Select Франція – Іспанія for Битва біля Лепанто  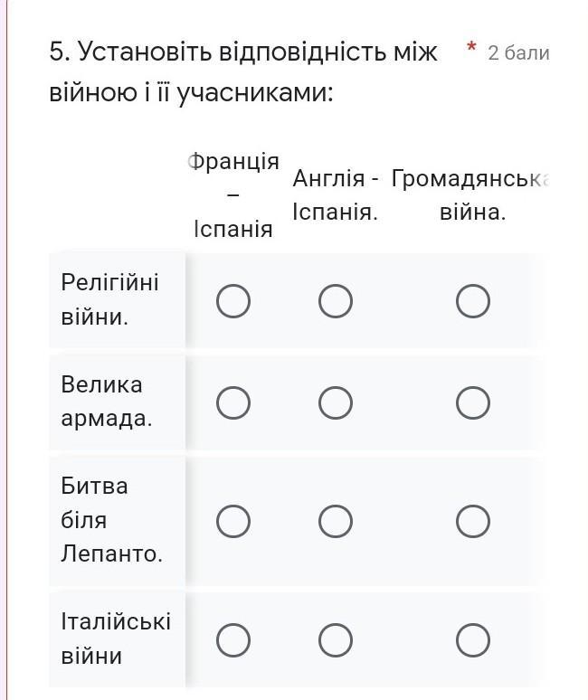233,521
